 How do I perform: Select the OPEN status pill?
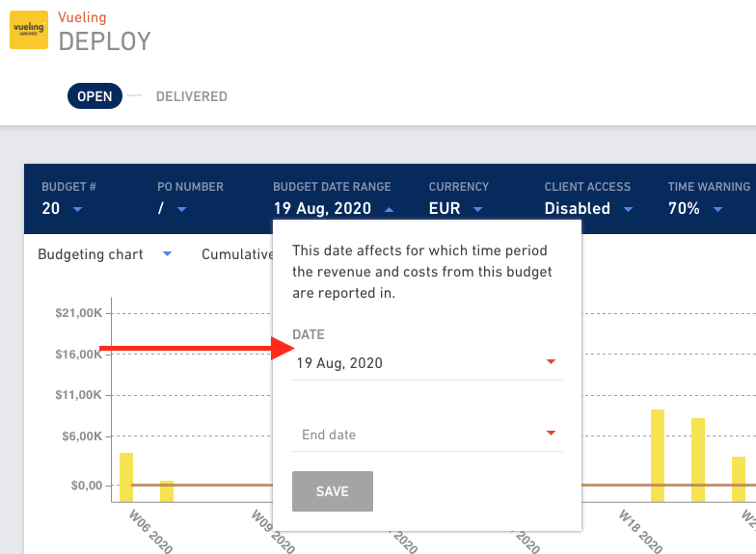[x=94, y=96]
